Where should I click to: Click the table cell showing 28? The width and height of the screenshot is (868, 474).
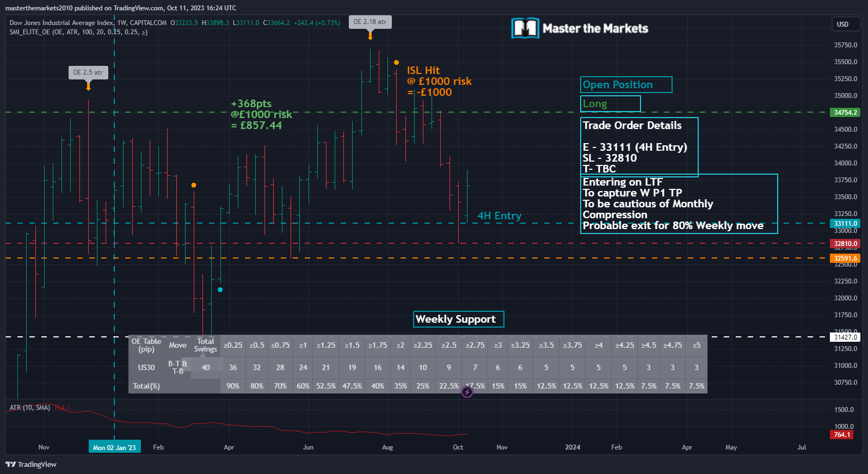point(280,368)
